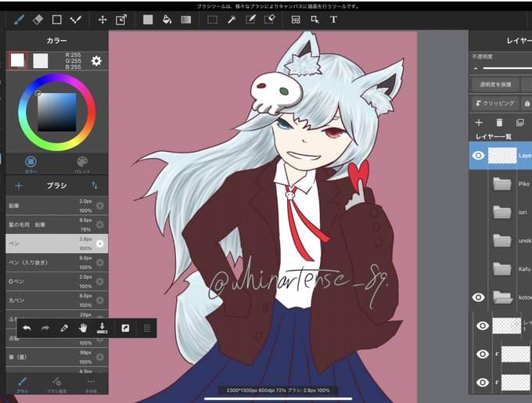Delete layer with trash icon
The image size is (532, 403).
[x=499, y=122]
